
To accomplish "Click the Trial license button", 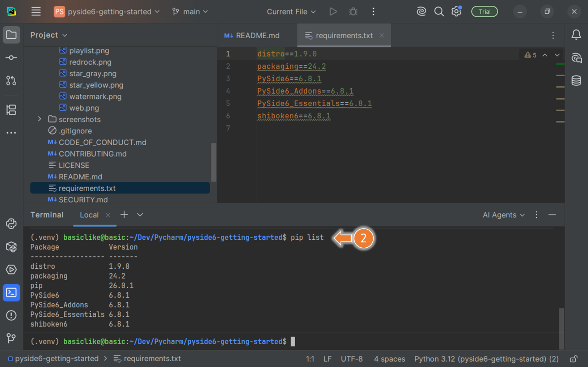I will pyautogui.click(x=485, y=12).
